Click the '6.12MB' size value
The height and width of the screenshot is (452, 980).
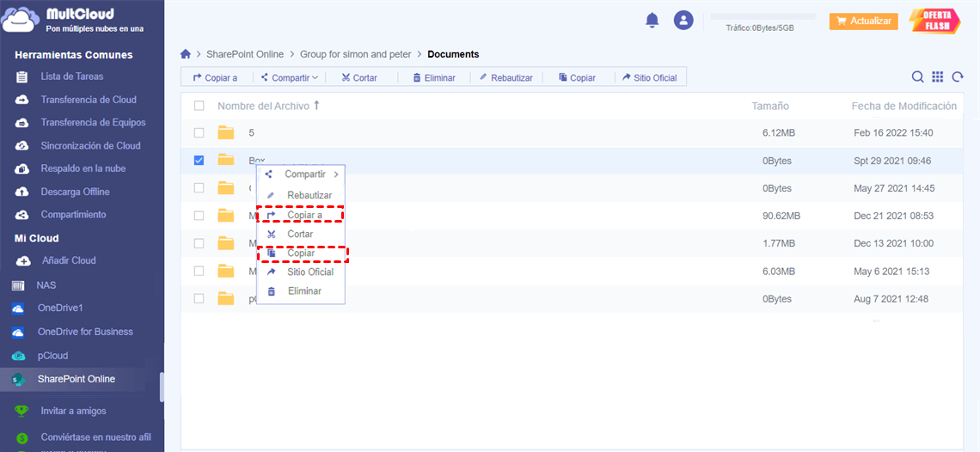pos(779,133)
